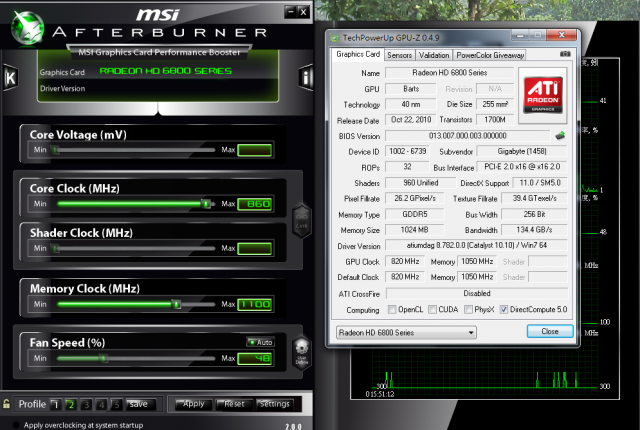
Task: Click the Release Date field Oct 22, 2010
Action: [x=411, y=120]
